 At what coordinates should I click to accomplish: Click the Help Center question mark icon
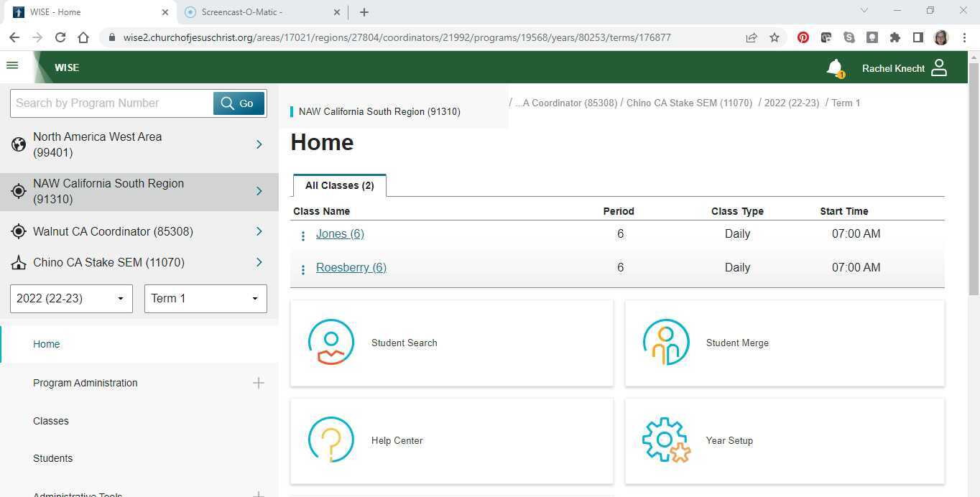click(331, 440)
